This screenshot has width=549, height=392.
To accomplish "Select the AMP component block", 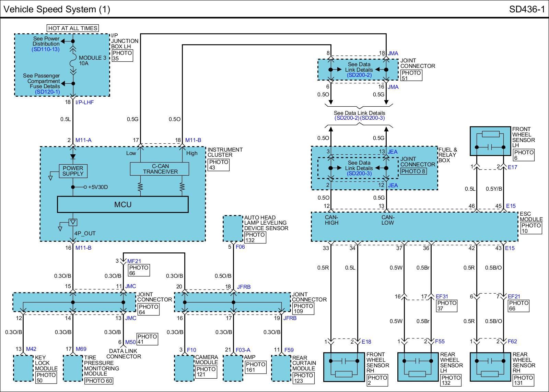I will 233,368.
